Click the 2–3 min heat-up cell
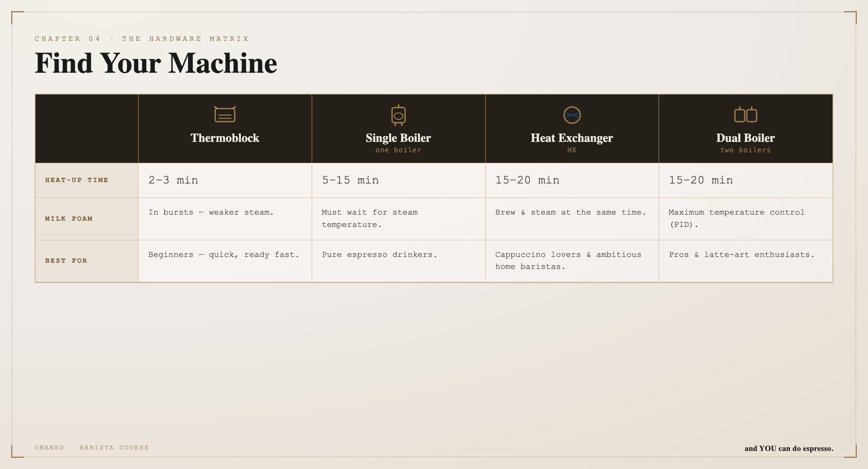The width and height of the screenshot is (868, 469). click(225, 180)
